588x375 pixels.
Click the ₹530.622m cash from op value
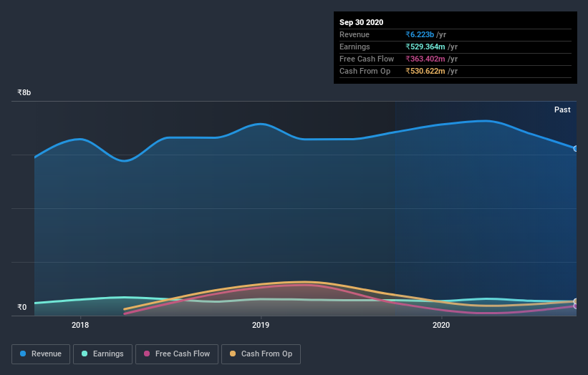(425, 71)
